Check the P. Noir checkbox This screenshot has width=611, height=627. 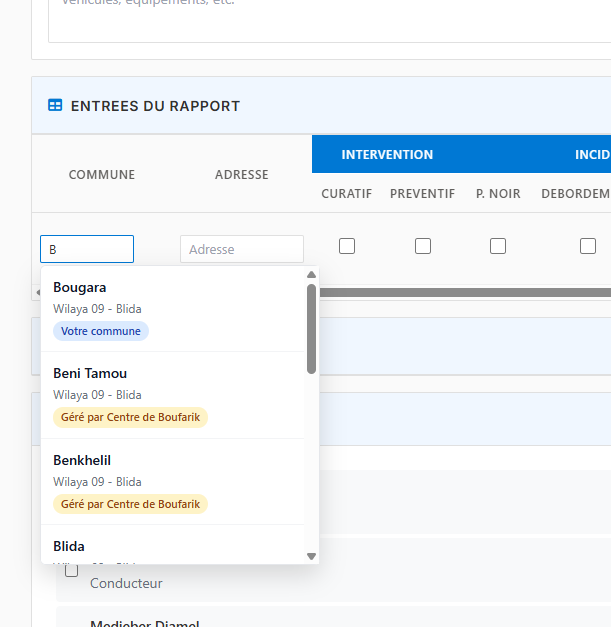point(498,246)
